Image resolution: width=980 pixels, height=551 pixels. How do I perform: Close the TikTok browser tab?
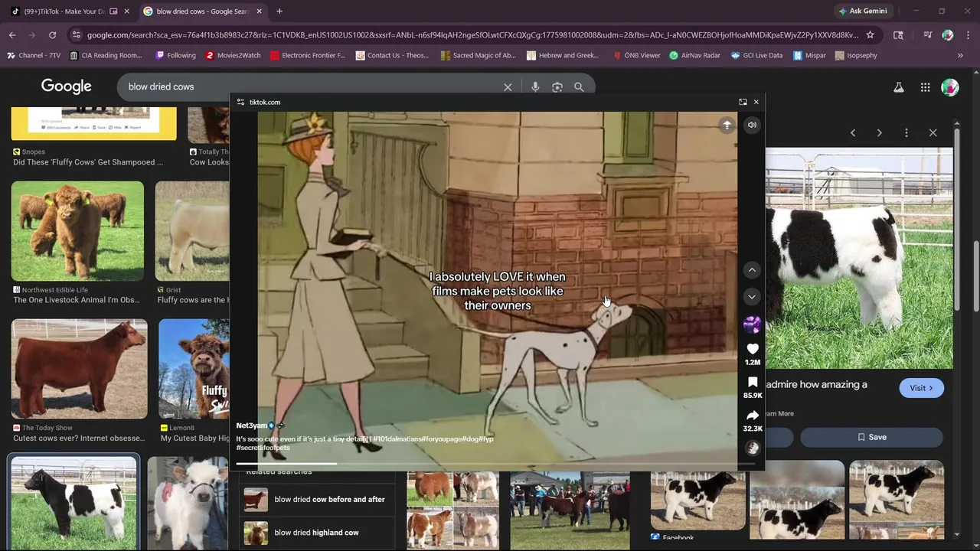(x=127, y=11)
